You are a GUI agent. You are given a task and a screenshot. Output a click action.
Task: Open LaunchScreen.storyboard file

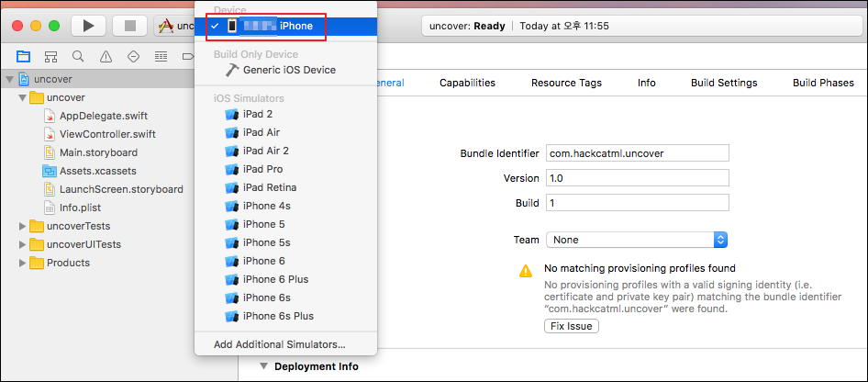point(121,189)
